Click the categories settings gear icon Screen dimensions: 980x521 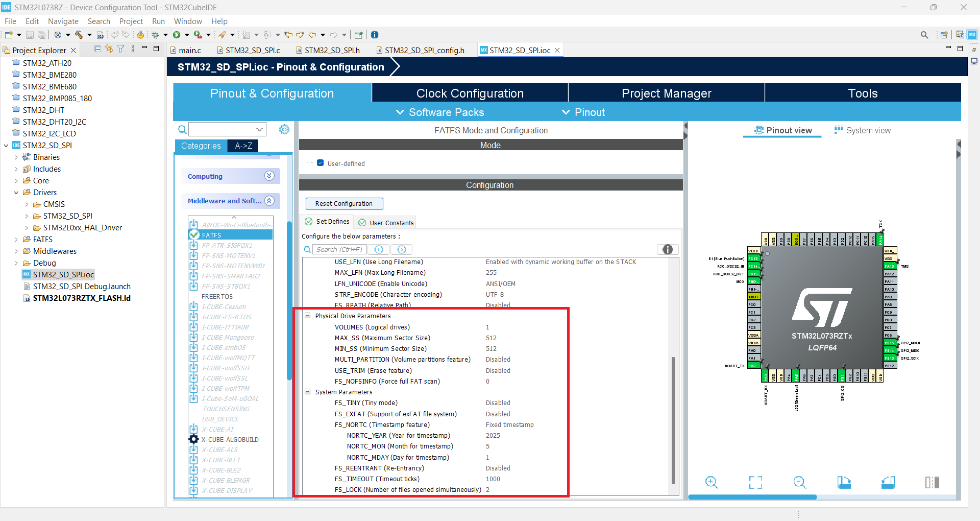tap(284, 129)
